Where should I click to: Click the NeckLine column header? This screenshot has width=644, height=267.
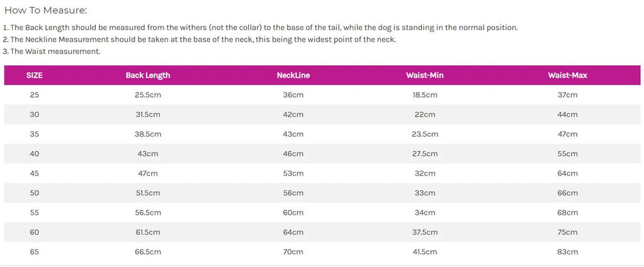click(293, 76)
